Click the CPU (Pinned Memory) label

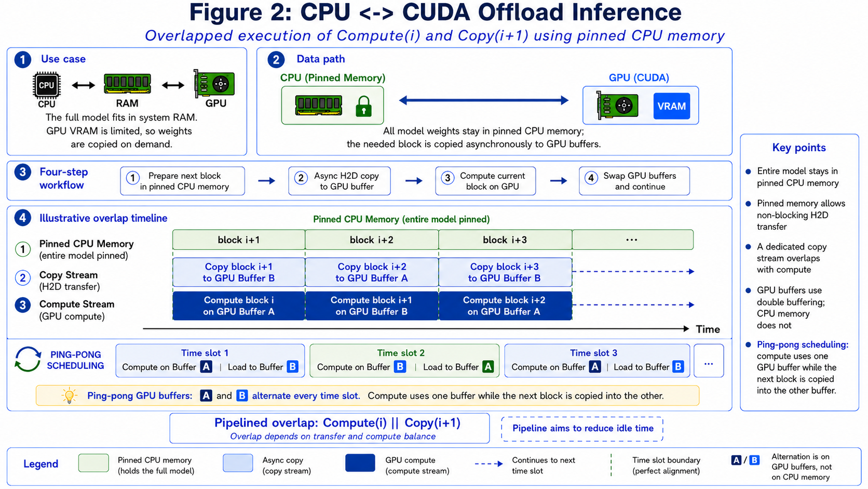point(333,78)
